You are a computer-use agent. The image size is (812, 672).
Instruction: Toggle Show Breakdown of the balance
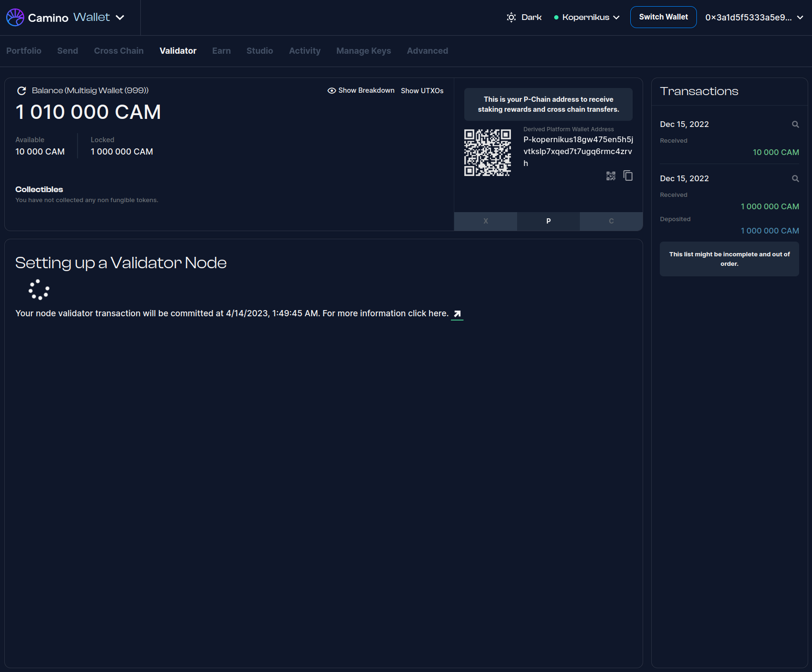point(361,91)
